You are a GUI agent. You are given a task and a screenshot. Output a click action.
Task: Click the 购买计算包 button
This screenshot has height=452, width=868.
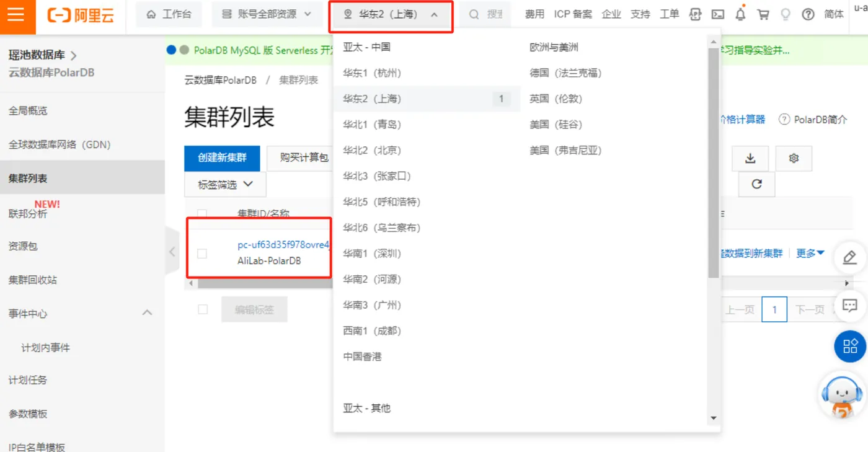click(x=301, y=158)
